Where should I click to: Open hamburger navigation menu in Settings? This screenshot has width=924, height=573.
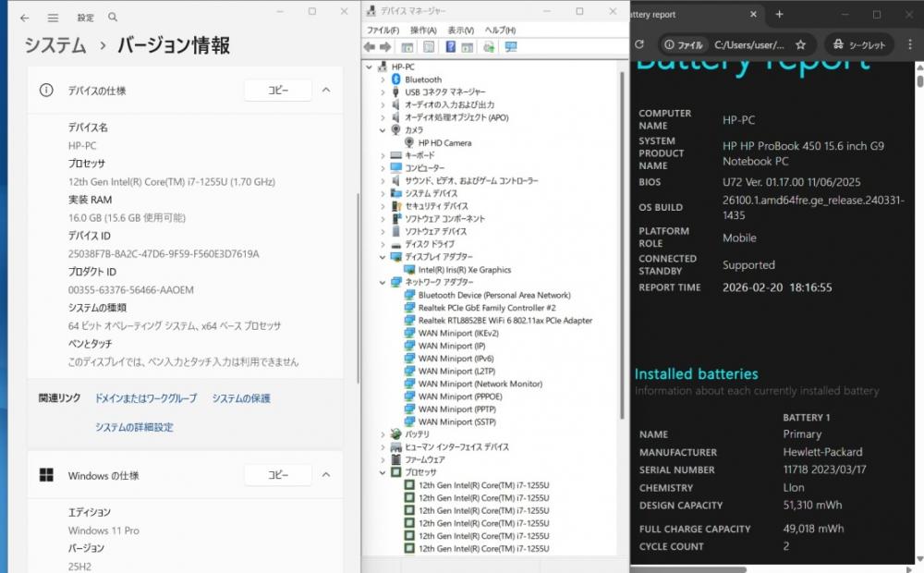(x=53, y=18)
